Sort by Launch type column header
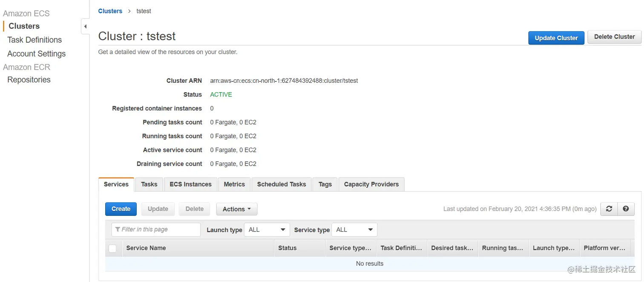Image resolution: width=644 pixels, height=282 pixels. 554,248
